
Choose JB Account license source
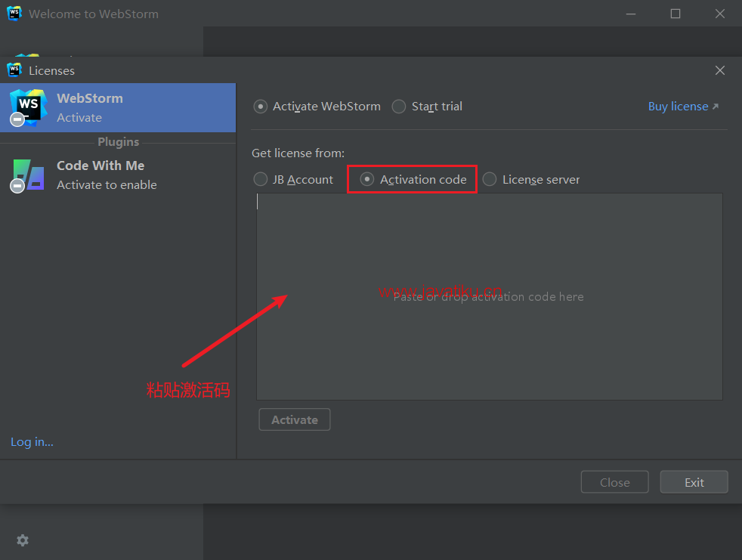(x=260, y=179)
